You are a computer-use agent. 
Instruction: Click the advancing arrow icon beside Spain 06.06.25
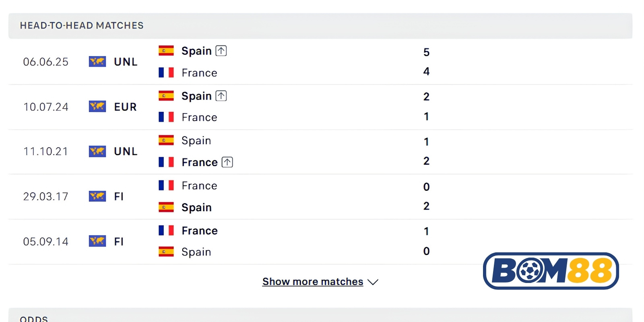[x=221, y=51]
